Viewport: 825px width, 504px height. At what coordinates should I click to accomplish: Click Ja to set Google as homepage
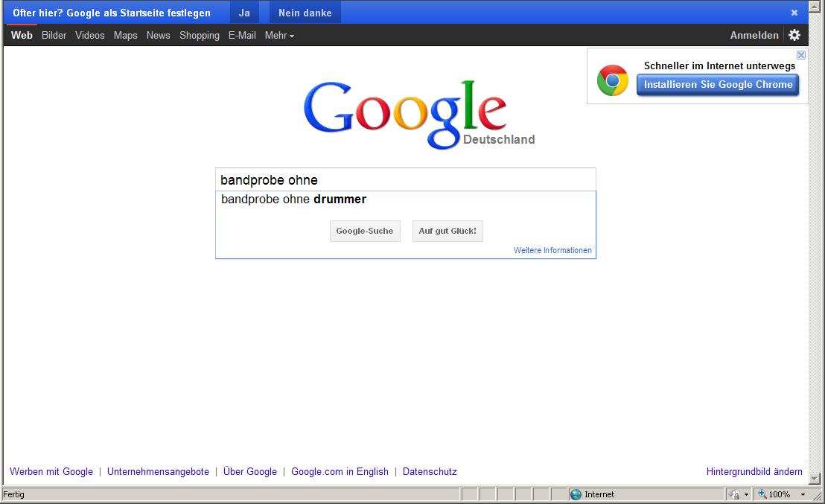(244, 13)
